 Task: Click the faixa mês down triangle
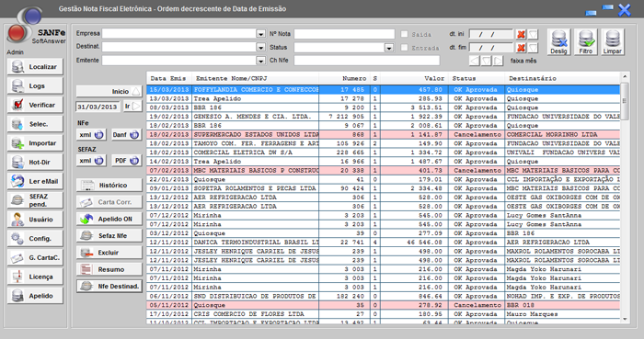click(487, 61)
